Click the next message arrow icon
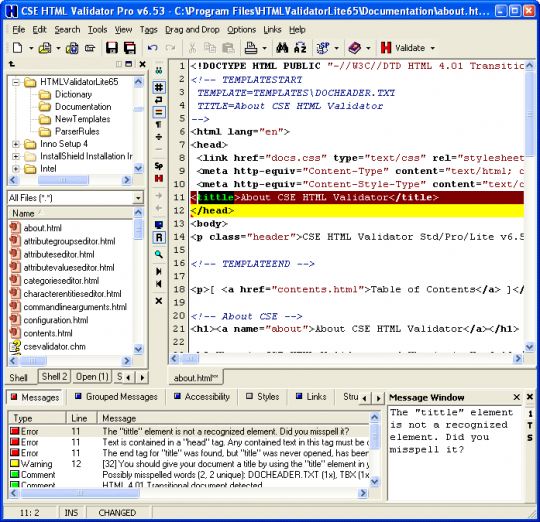This screenshot has height=522, width=540. point(159,271)
